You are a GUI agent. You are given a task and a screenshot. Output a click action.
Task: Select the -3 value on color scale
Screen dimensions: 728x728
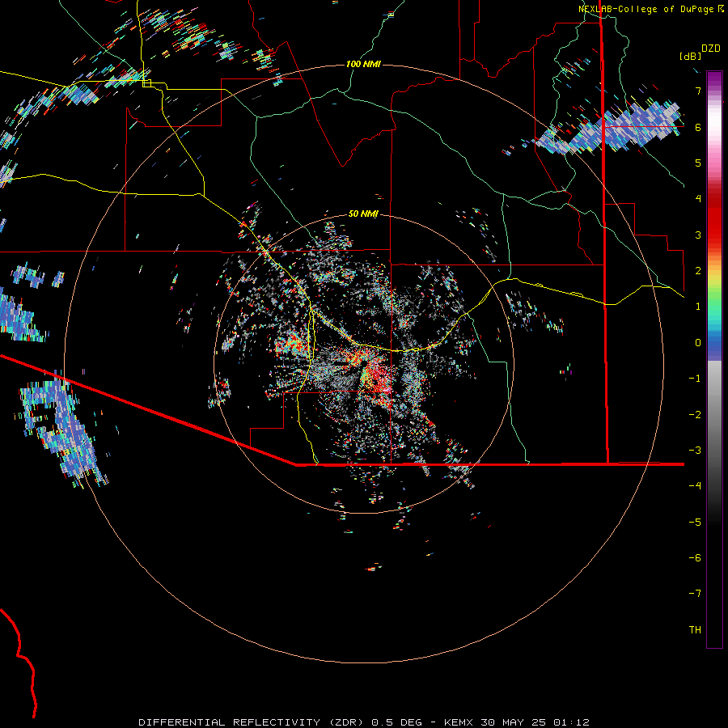click(695, 451)
